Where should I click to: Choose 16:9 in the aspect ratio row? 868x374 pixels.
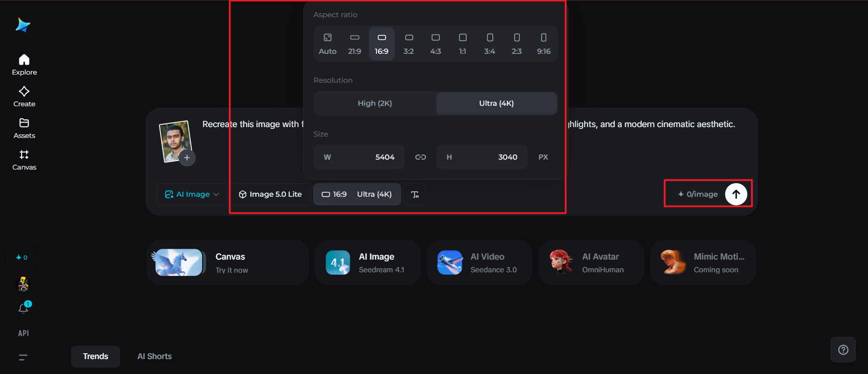coord(382,43)
